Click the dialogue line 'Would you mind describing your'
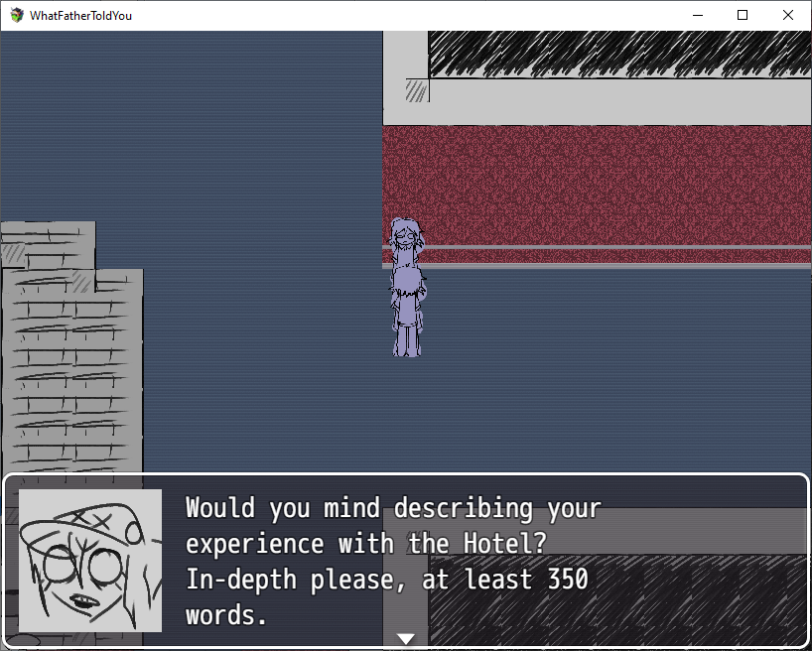The height and width of the screenshot is (651, 812). [393, 508]
